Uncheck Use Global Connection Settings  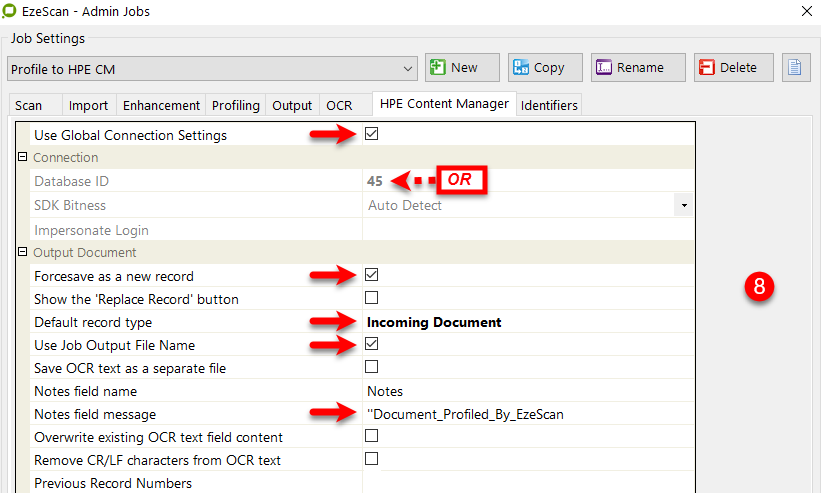[x=371, y=134]
